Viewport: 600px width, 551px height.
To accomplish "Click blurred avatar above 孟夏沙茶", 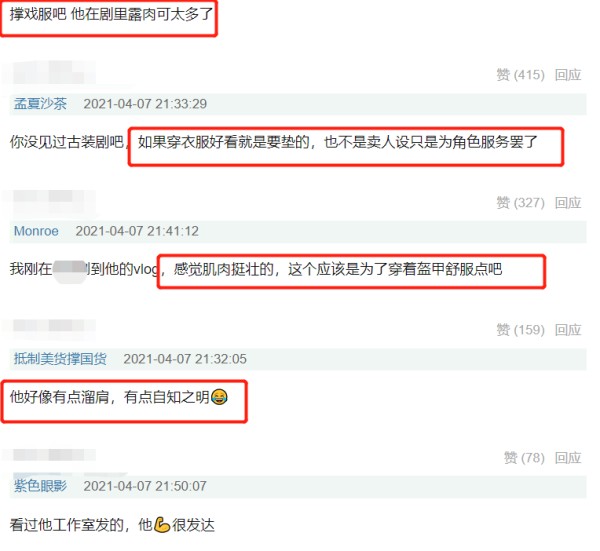I will 50,73.
